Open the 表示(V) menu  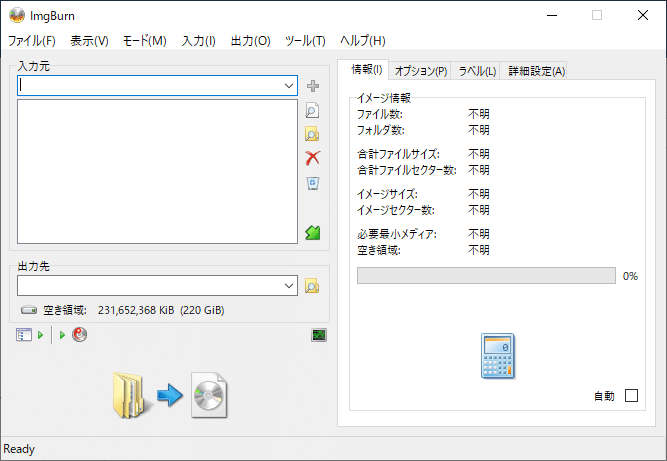(x=89, y=41)
